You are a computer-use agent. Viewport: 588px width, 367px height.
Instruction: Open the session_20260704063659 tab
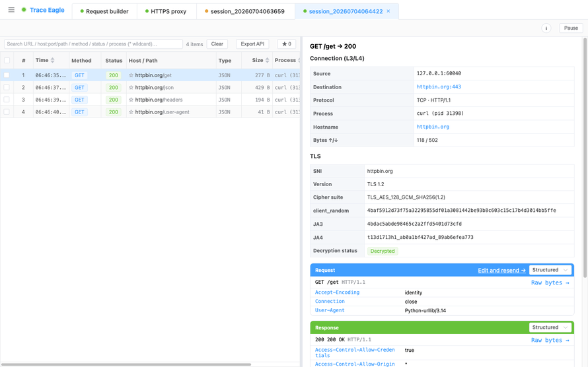245,11
